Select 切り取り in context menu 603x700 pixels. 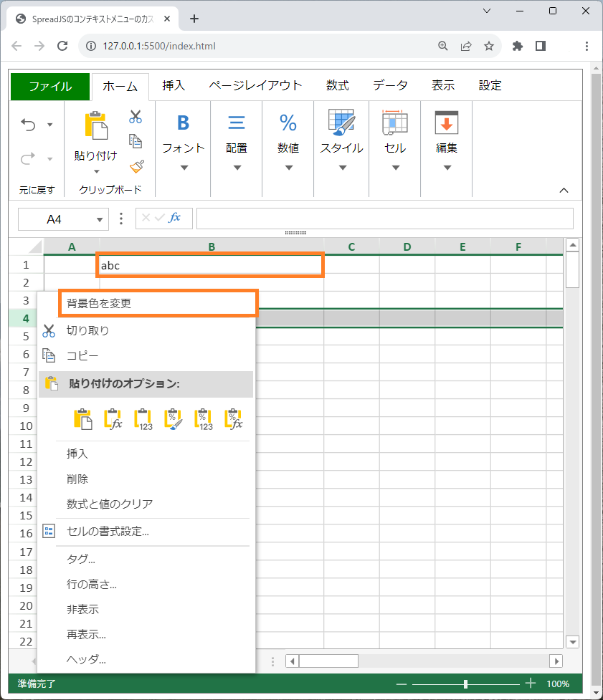[x=146, y=331]
